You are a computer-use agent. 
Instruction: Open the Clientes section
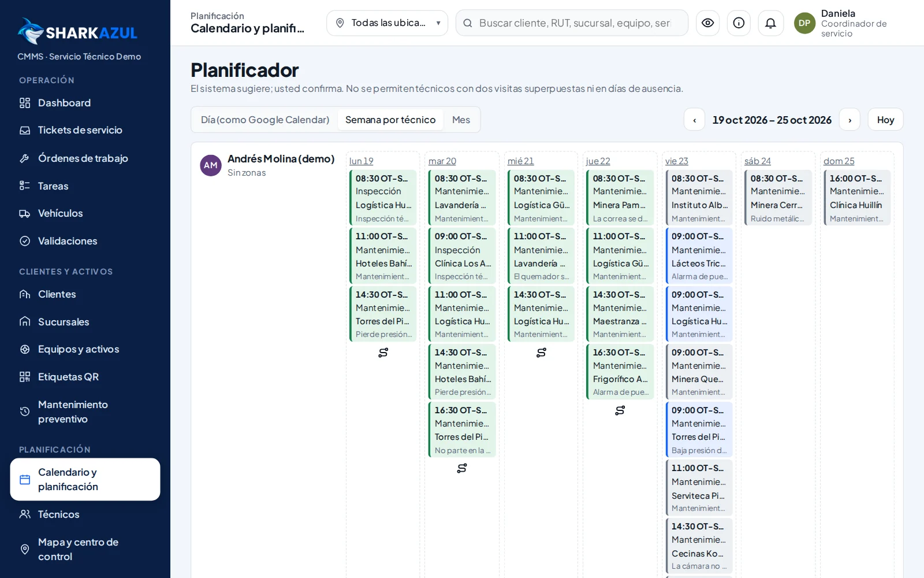point(85,294)
